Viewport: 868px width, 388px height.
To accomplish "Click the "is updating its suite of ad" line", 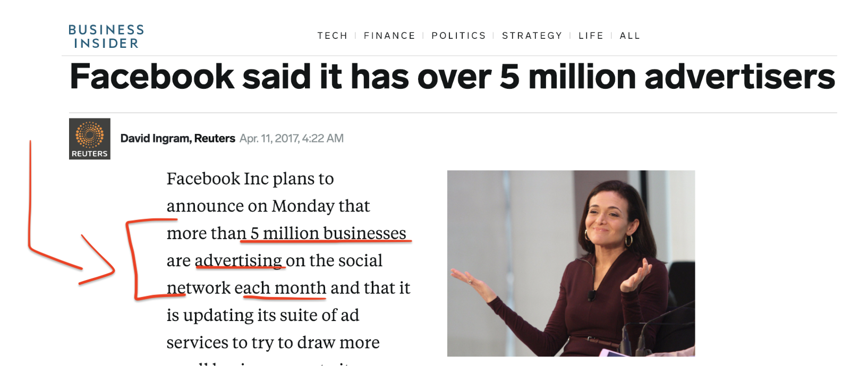I will [263, 315].
